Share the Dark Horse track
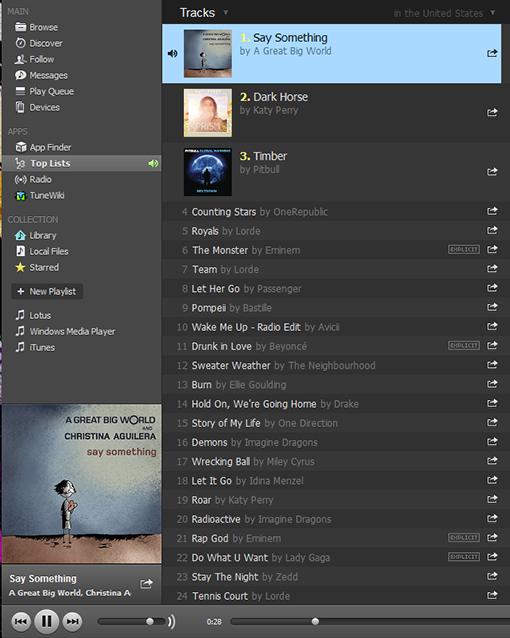 tap(492, 112)
